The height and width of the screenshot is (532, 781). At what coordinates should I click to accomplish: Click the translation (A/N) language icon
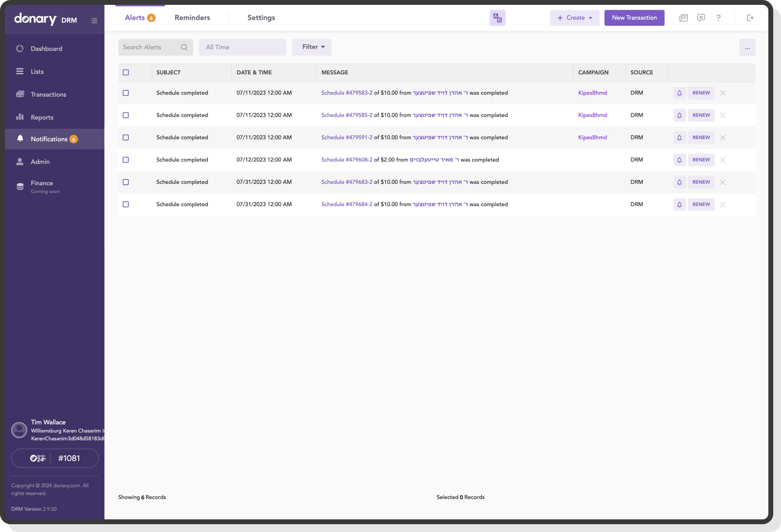pyautogui.click(x=497, y=18)
